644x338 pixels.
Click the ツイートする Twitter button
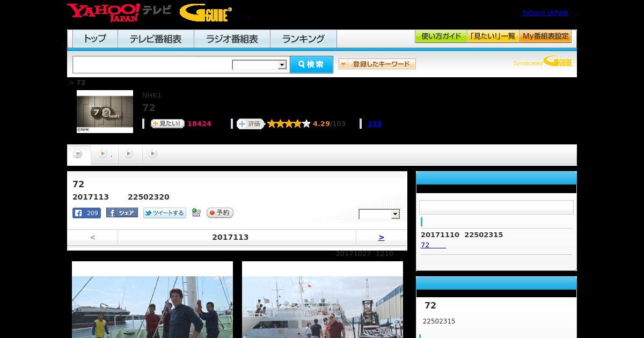coord(165,213)
